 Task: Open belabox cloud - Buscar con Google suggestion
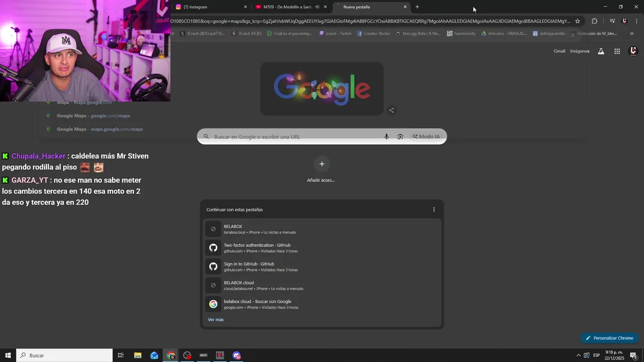click(x=322, y=304)
